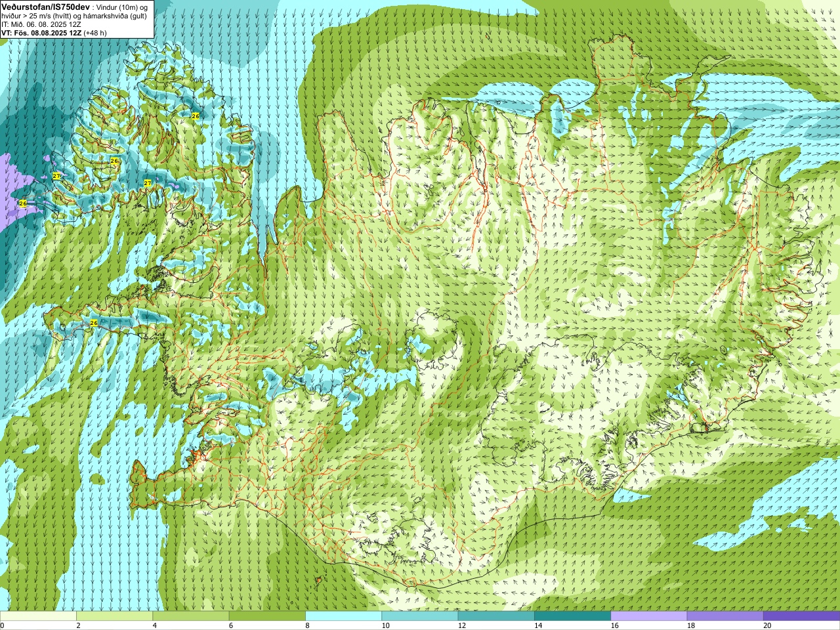
Task: Click legend tick value "20"
Action: point(767,625)
